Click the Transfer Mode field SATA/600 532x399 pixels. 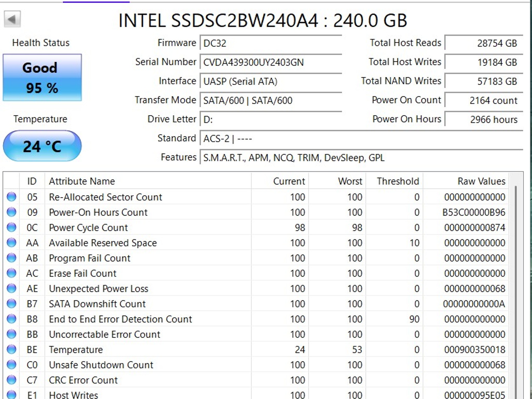[x=271, y=100]
